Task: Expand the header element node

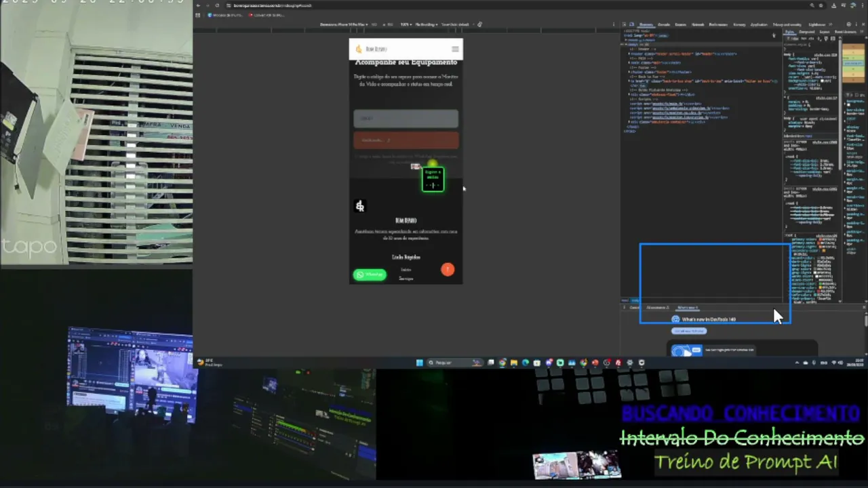Action: pyautogui.click(x=631, y=54)
